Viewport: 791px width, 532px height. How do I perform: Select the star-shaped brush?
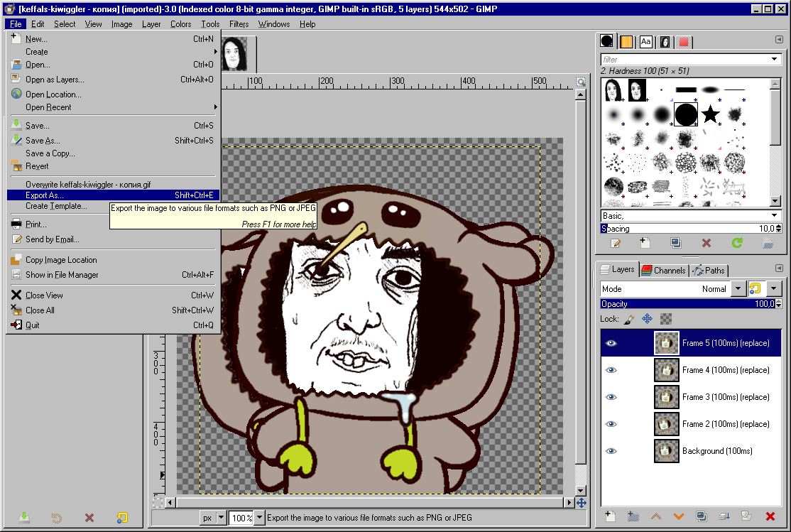coord(710,114)
